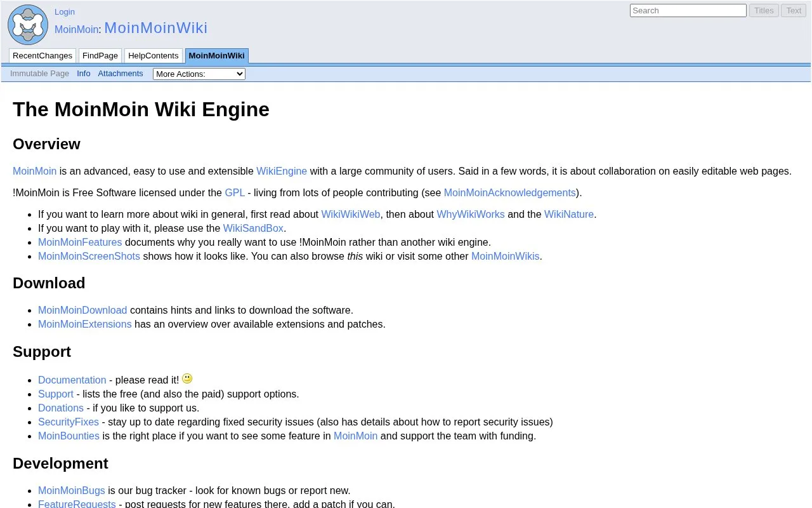
Task: Click the MoinMoin logo icon
Action: pos(28,25)
